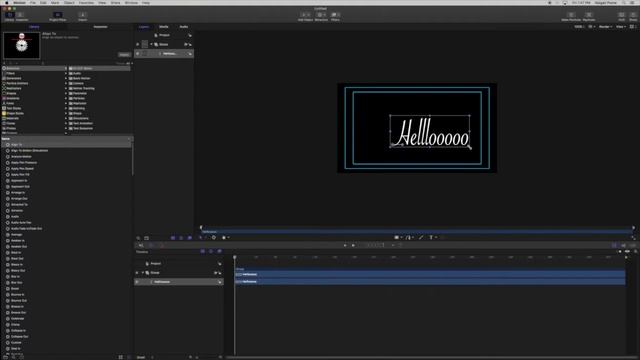The height and width of the screenshot is (360, 640).
Task: Open the Render dropdown above canvas
Action: [605, 27]
